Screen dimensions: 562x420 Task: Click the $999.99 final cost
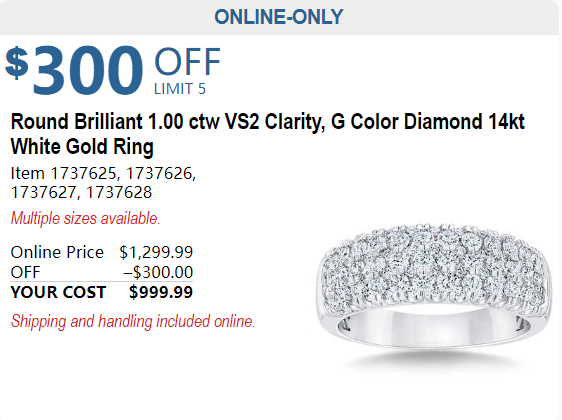tap(161, 292)
